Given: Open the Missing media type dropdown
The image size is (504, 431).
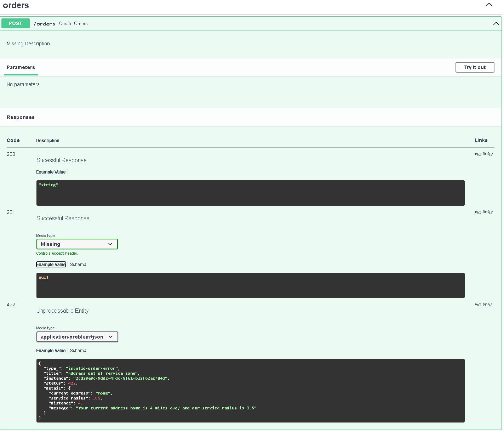Looking at the screenshot, I should click(x=77, y=244).
